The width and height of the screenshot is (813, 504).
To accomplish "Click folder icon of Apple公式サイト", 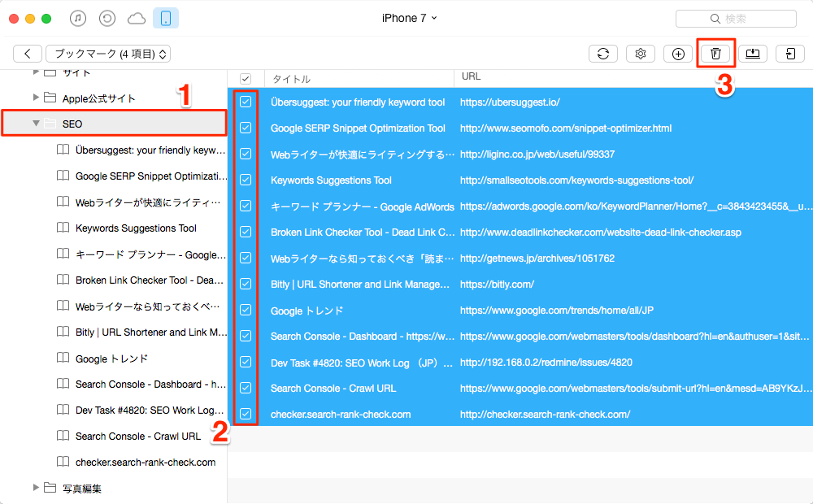I will (x=50, y=98).
